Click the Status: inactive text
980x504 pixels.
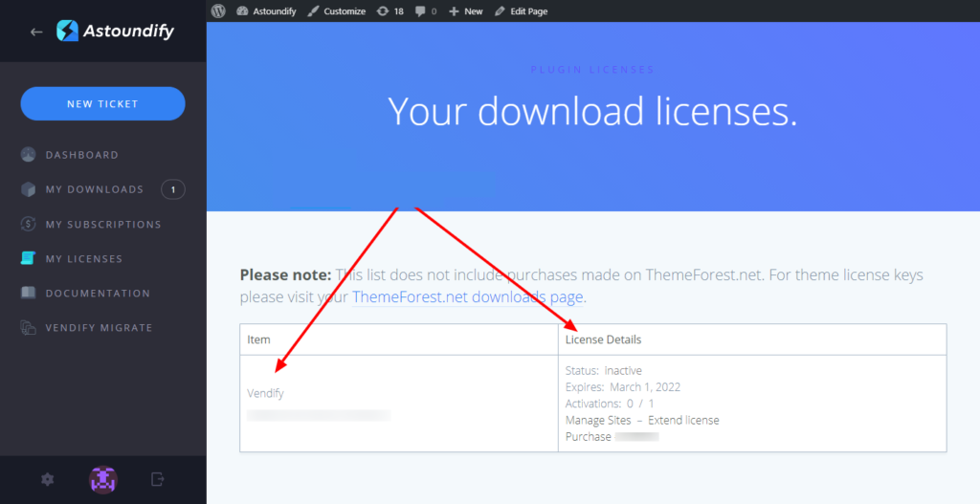click(x=604, y=370)
